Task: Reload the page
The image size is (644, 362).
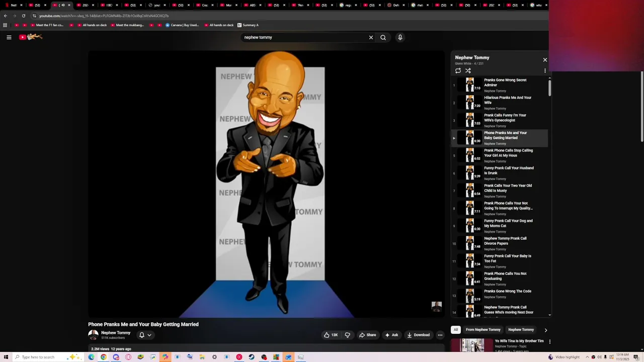Action: click(x=23, y=16)
